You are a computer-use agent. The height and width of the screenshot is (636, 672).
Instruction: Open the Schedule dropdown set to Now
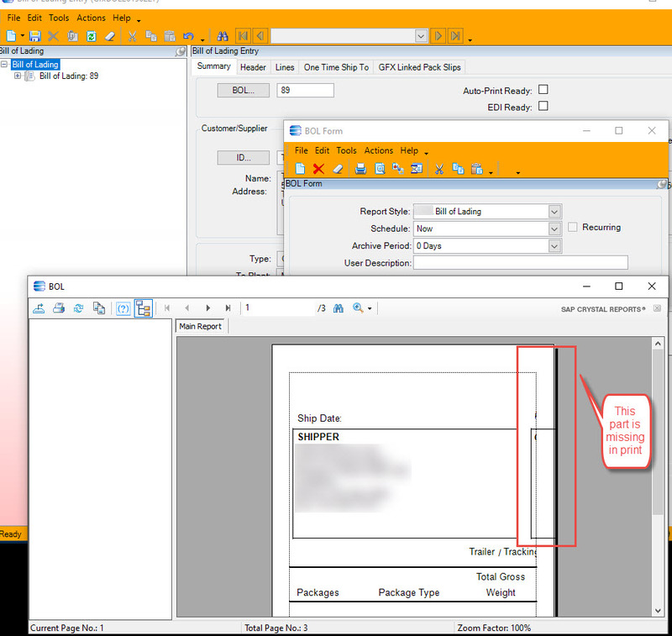[554, 228]
